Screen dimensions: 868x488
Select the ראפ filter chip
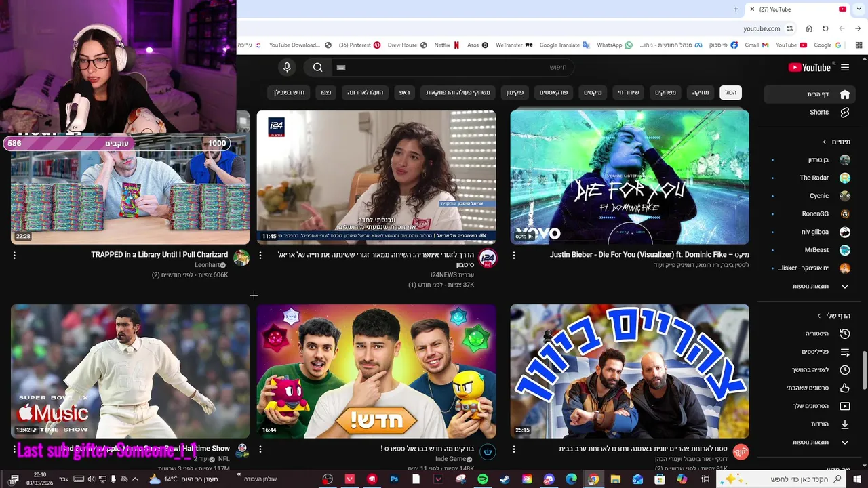(404, 92)
